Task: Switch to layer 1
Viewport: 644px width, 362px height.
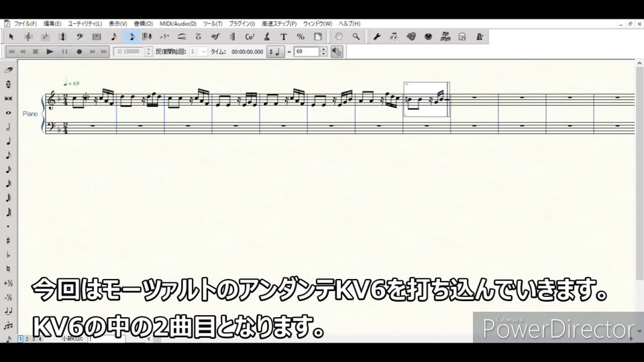Action: [21, 339]
